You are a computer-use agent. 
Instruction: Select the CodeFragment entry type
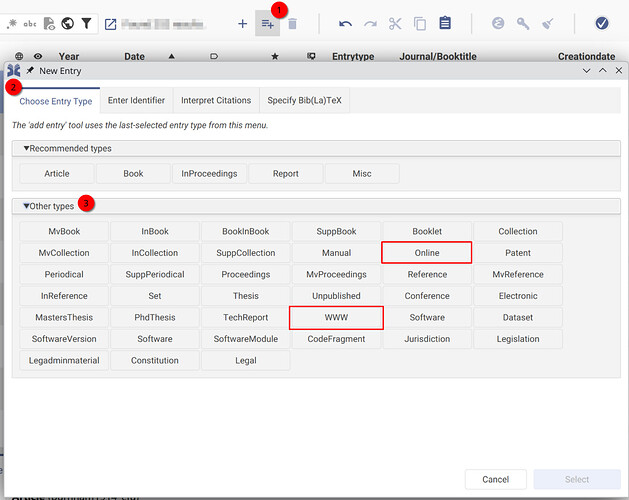click(336, 339)
